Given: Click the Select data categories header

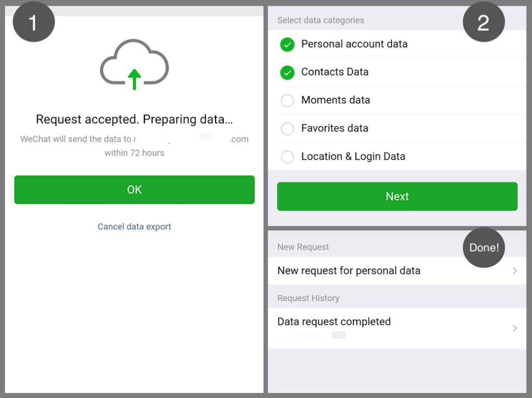Looking at the screenshot, I should coord(321,20).
